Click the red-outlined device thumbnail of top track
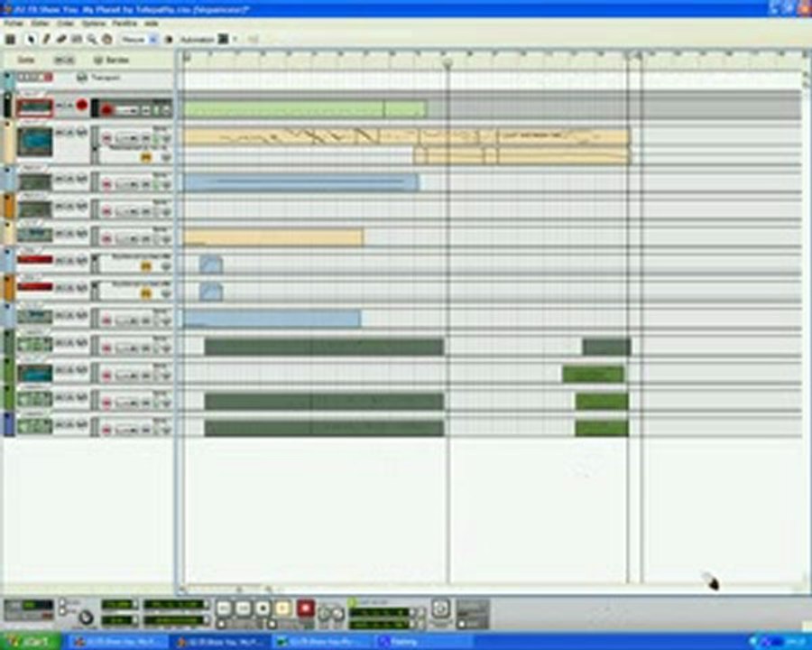Viewport: 812px width, 650px height. pyautogui.click(x=34, y=107)
